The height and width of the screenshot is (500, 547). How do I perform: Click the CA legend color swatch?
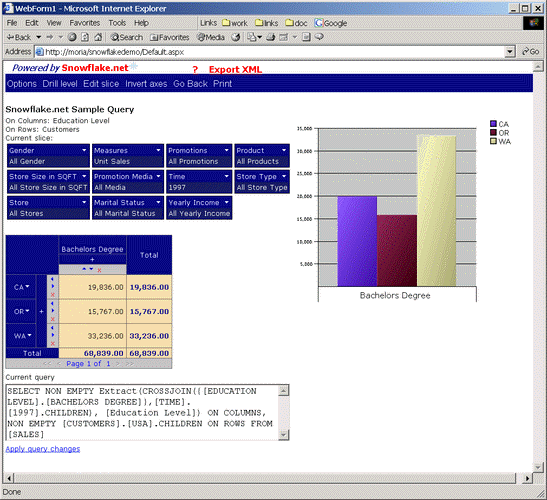pos(493,124)
